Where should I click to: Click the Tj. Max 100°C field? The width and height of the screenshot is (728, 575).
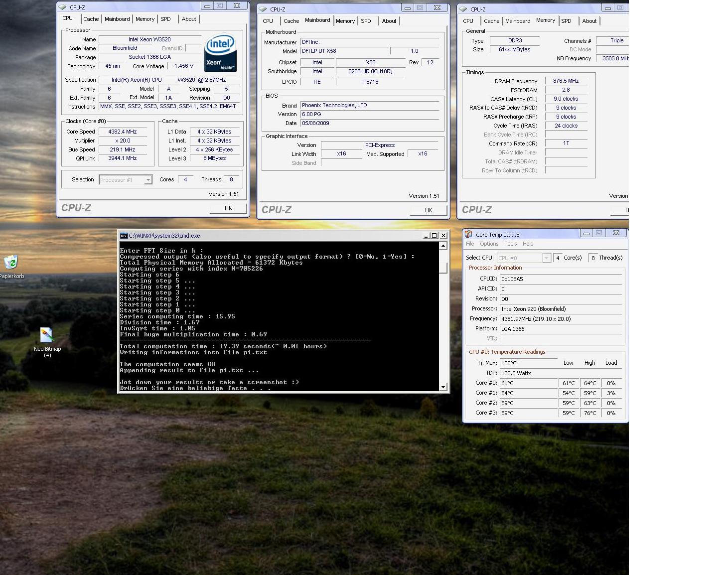529,363
